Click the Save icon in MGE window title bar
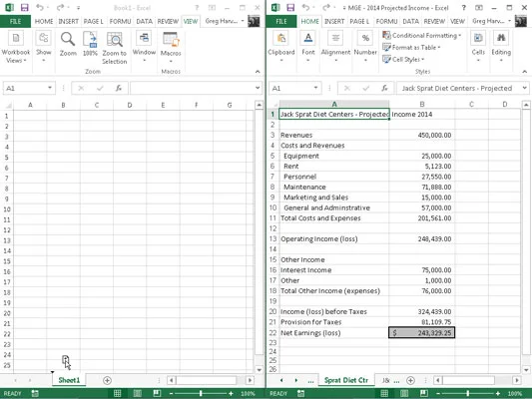 click(290, 7)
